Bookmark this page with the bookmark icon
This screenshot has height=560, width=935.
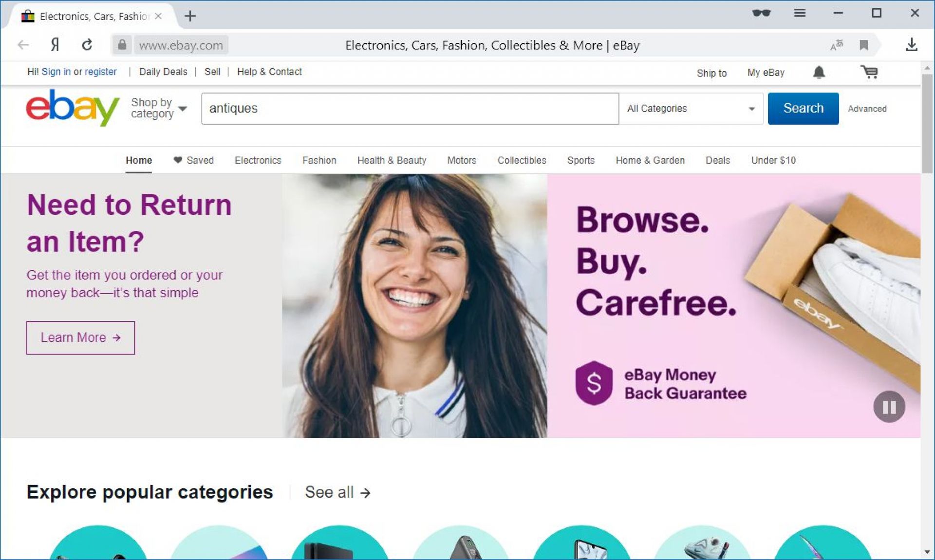pos(863,45)
